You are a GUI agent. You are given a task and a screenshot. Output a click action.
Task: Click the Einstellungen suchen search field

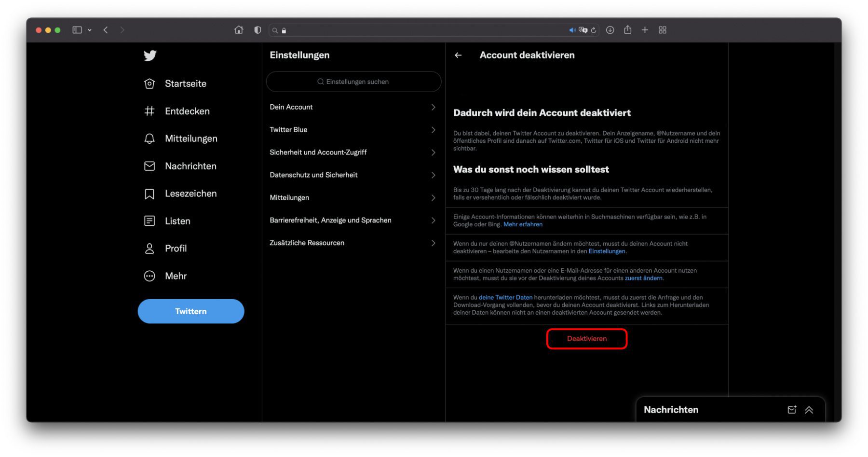point(353,82)
